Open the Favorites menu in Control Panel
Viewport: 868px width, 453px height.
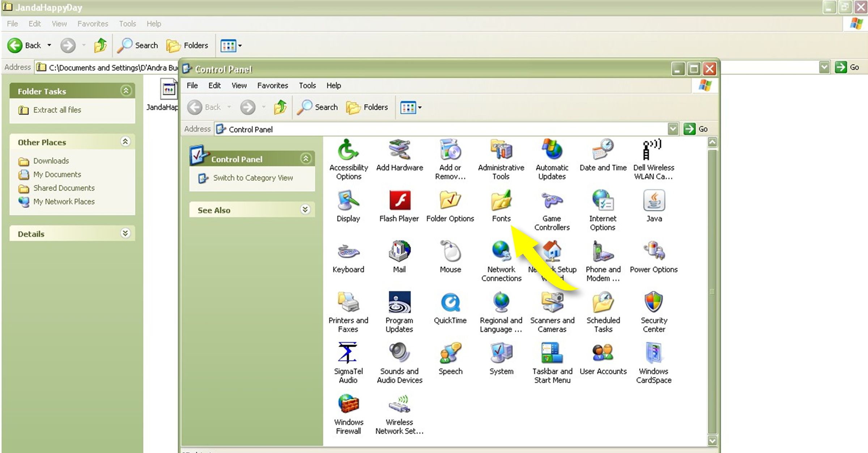(272, 85)
